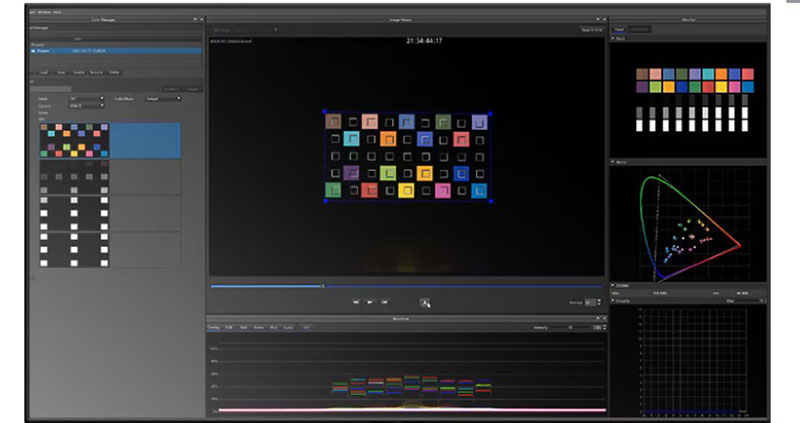800x423 pixels.
Task: Switch to Luma waveform tab
Action: (288, 328)
